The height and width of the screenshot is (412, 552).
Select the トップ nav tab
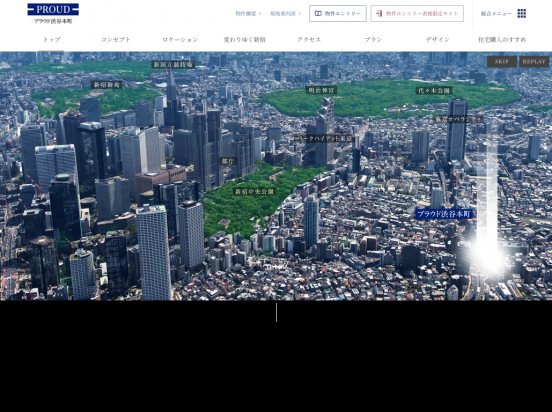pos(52,39)
